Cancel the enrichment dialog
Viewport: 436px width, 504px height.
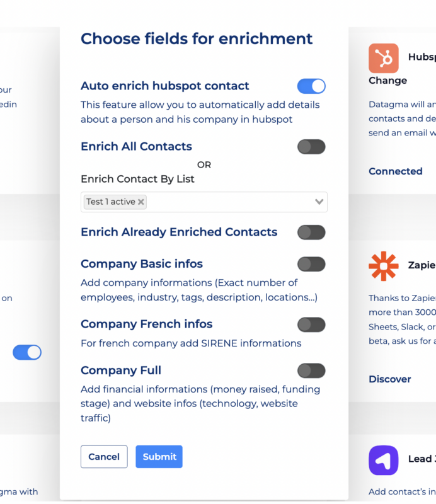tap(104, 456)
